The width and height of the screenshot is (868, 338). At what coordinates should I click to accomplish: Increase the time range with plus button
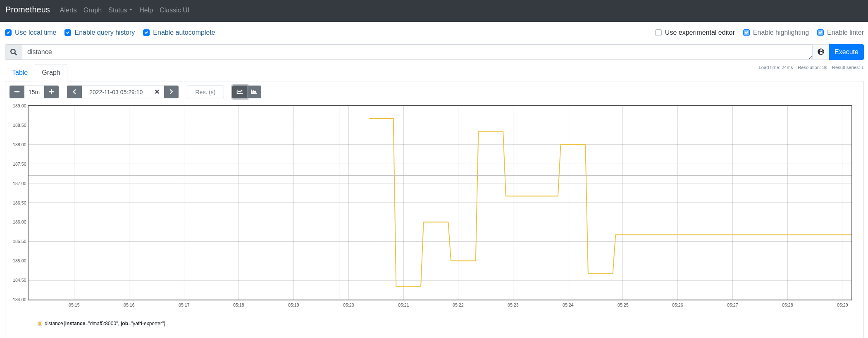51,92
